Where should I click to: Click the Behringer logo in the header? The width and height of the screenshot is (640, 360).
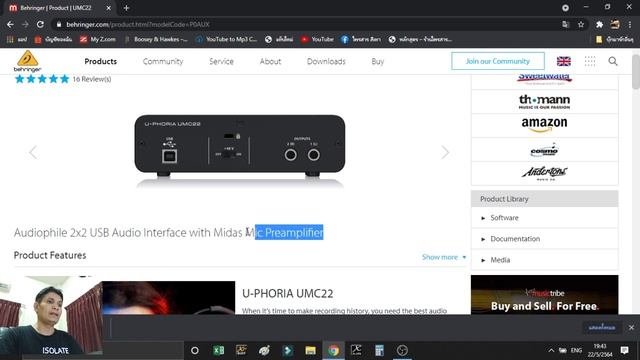coord(27,61)
